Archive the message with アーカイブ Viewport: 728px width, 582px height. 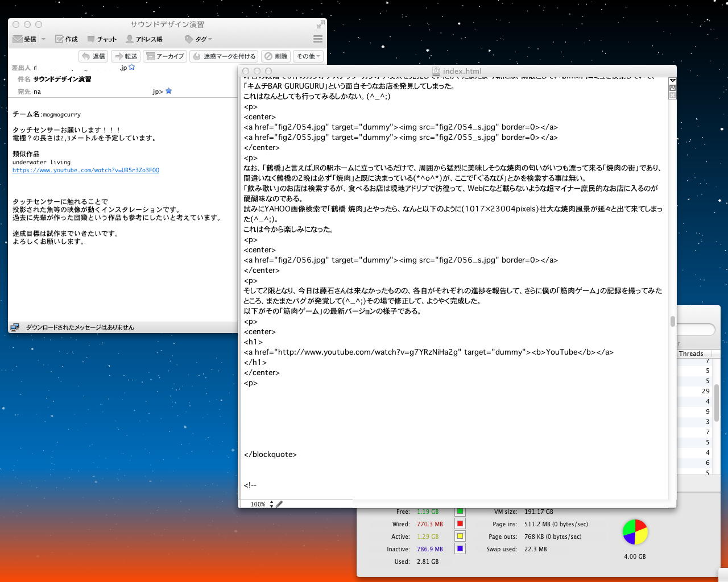pyautogui.click(x=165, y=56)
